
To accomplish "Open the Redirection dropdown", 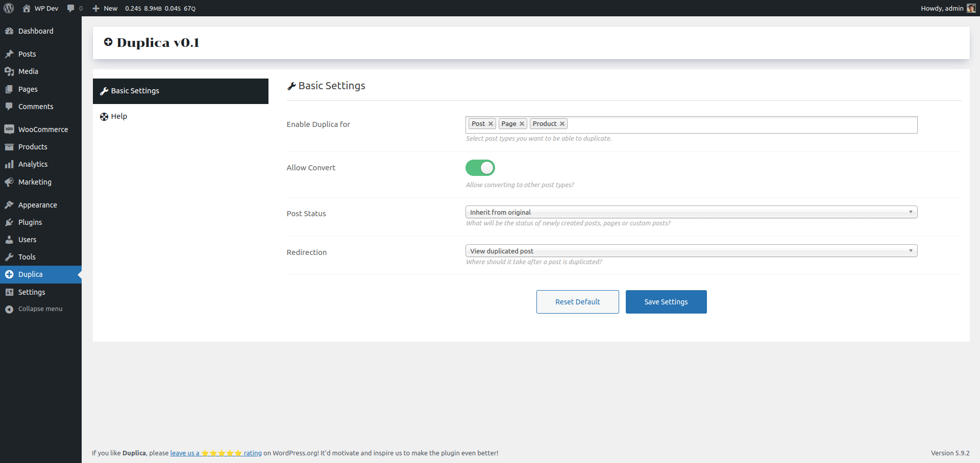I will point(691,251).
